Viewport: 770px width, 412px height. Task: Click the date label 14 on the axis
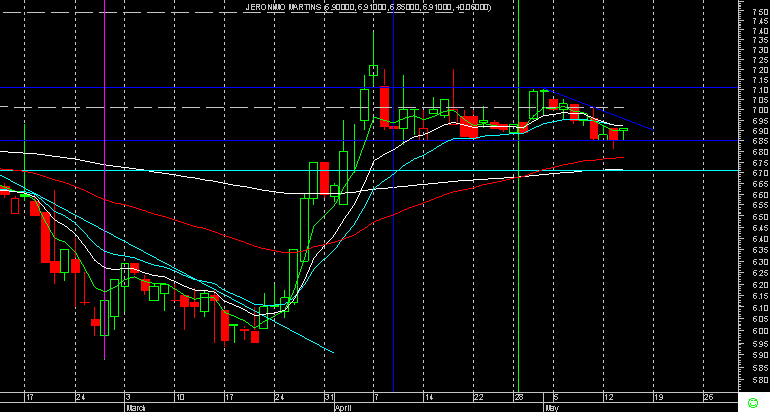tap(429, 397)
